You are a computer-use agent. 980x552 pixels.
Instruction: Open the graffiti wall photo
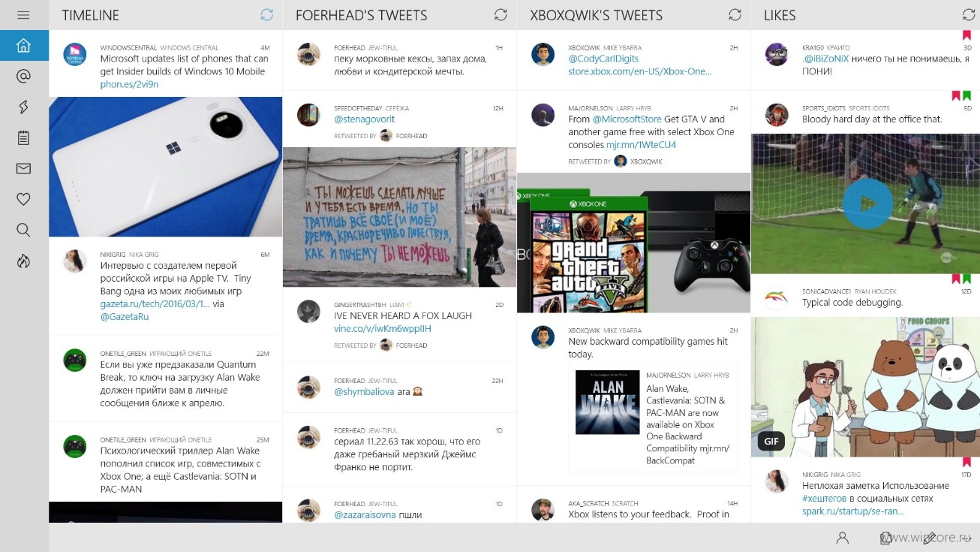point(399,217)
